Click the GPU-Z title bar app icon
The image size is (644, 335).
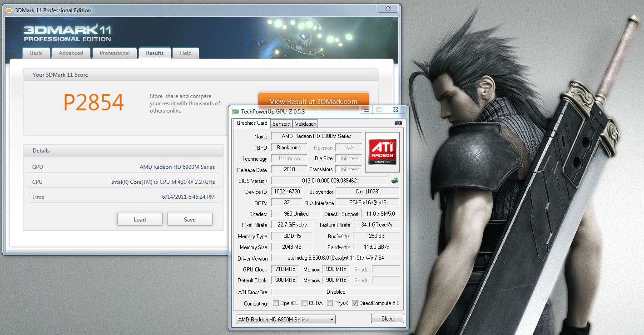coord(235,111)
